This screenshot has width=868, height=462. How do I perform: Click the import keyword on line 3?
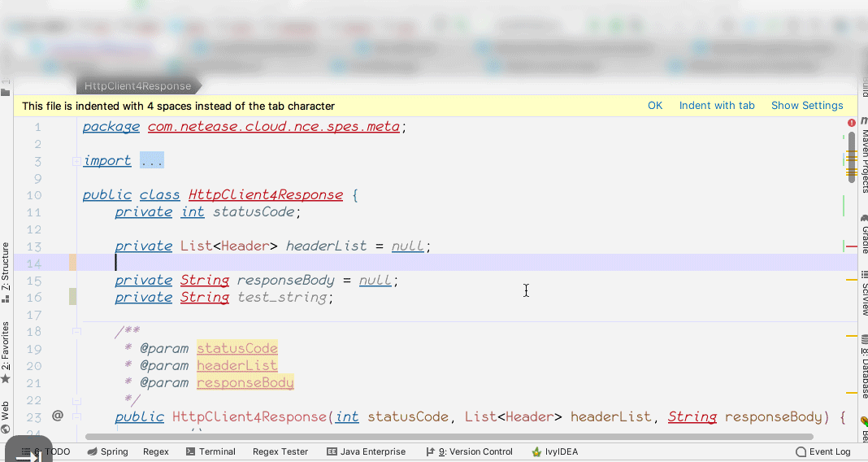click(107, 161)
